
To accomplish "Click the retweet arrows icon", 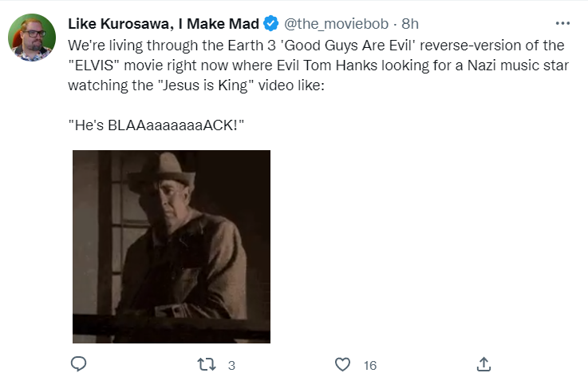I will (x=205, y=365).
